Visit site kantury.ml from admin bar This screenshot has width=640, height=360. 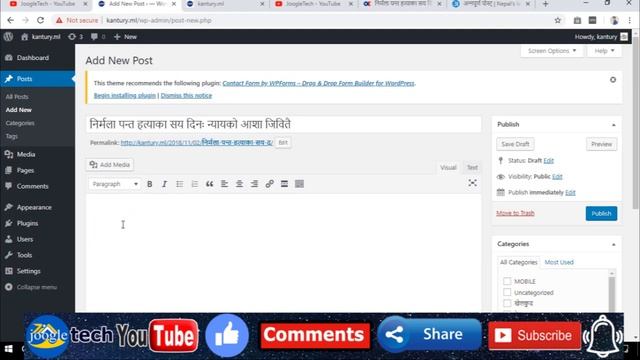[41, 37]
